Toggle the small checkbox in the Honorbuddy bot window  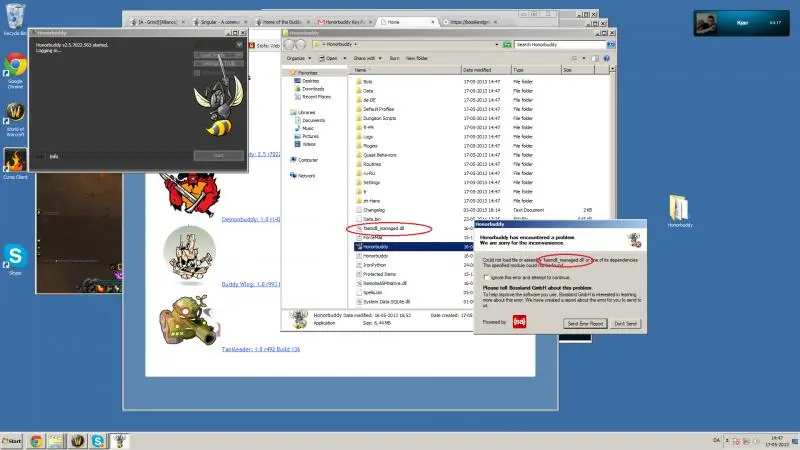tap(197, 73)
